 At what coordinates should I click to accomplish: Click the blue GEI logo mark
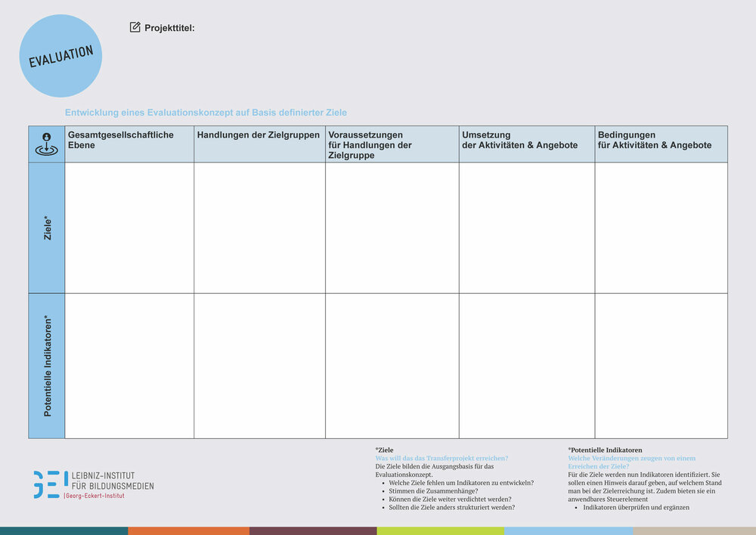(45, 484)
